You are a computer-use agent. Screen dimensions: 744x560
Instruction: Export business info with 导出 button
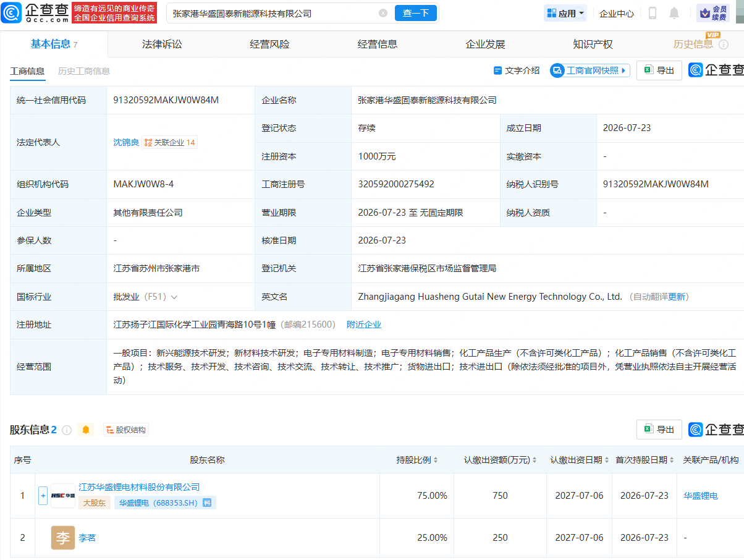point(659,70)
